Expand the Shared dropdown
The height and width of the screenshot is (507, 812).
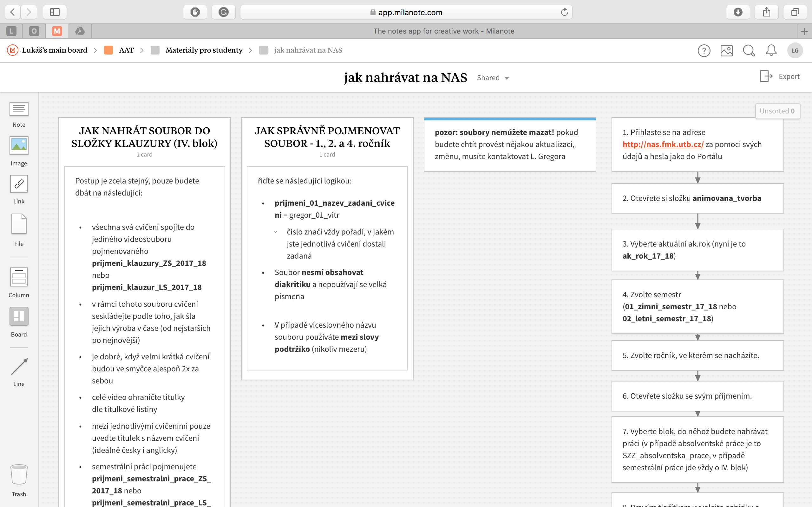pyautogui.click(x=493, y=78)
